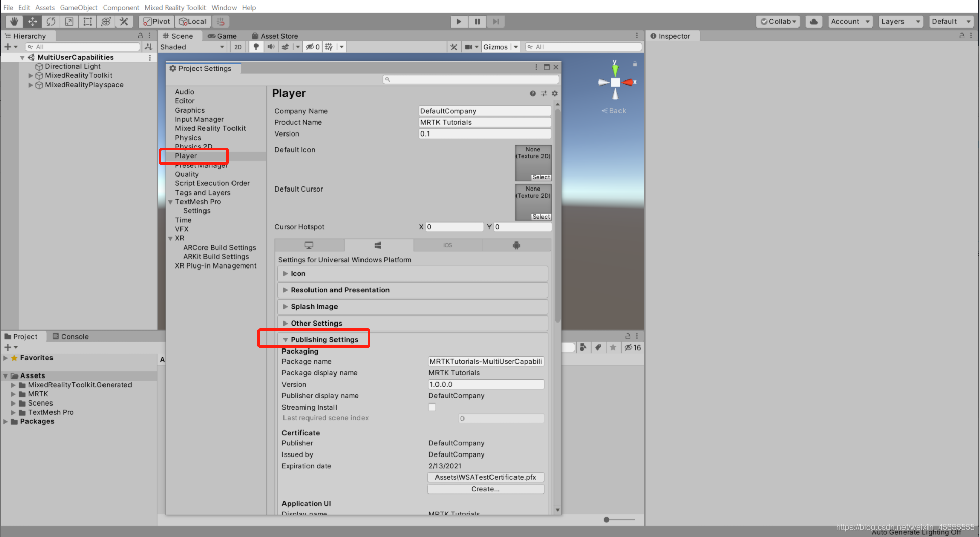Open Player presets slider icon
Viewport: 980px width, 537px height.
point(544,93)
